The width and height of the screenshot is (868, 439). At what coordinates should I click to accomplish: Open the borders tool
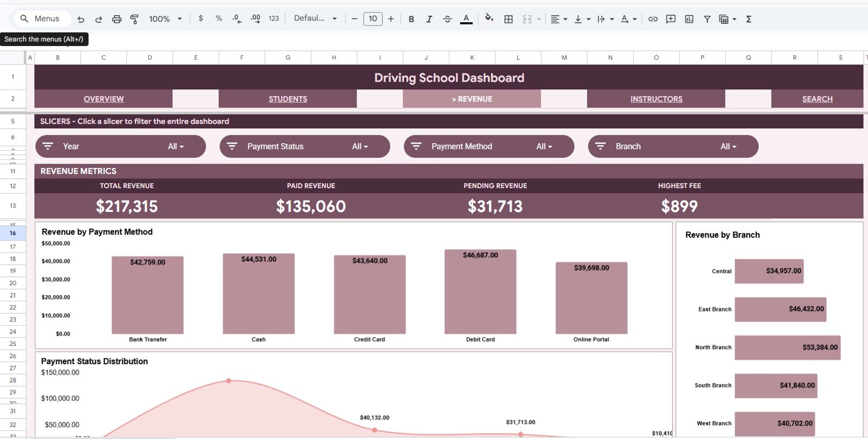click(508, 19)
